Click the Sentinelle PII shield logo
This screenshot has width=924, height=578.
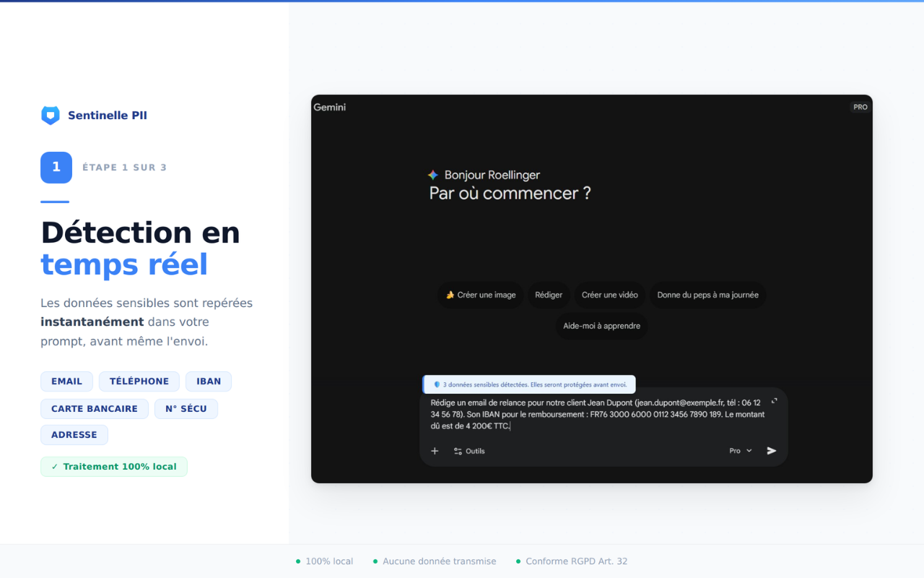[50, 115]
